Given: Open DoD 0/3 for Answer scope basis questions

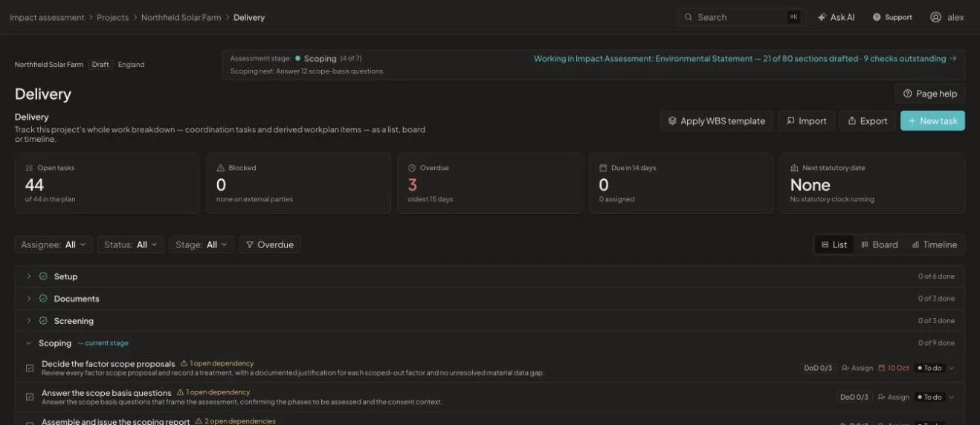Looking at the screenshot, I should pyautogui.click(x=854, y=397).
